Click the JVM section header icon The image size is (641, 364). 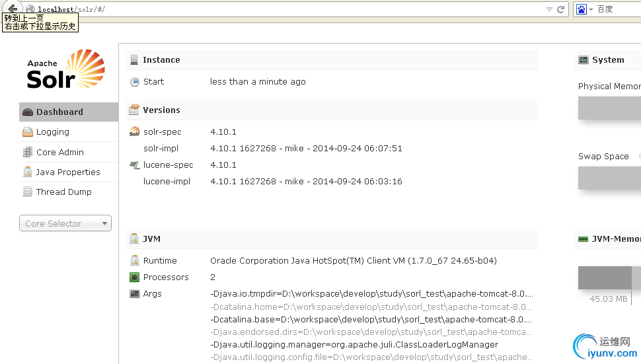tap(134, 239)
